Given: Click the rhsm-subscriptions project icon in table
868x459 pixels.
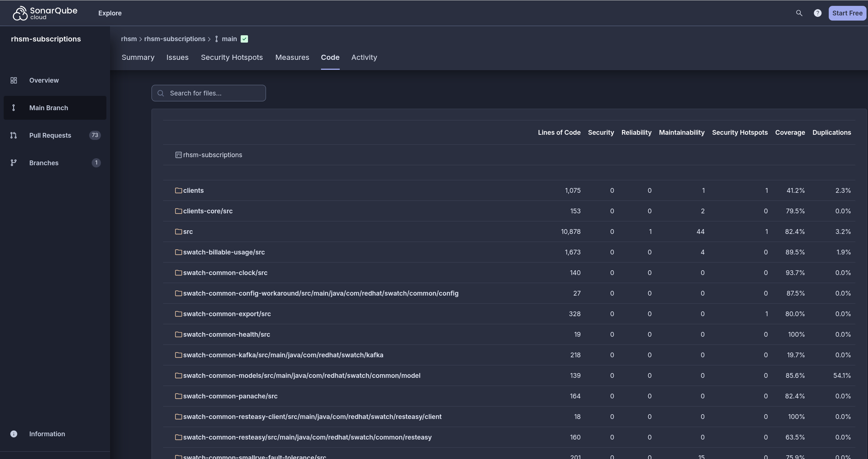Looking at the screenshot, I should 178,155.
